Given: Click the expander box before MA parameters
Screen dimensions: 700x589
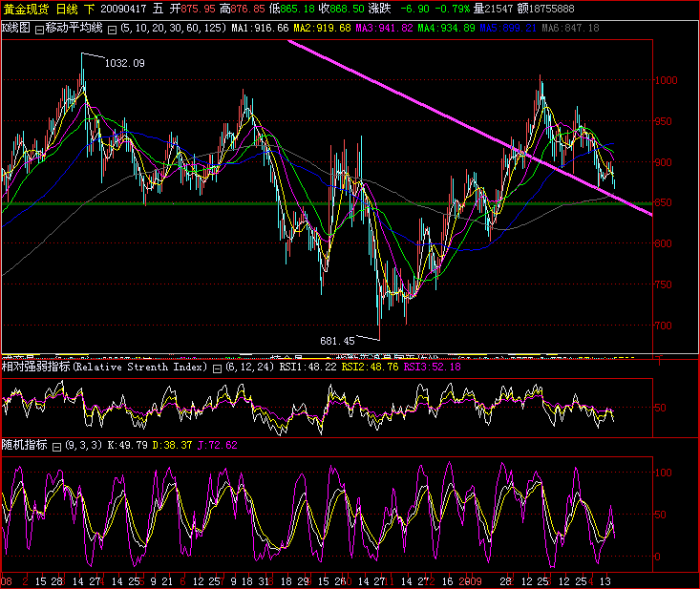Looking at the screenshot, I should click(x=112, y=30).
